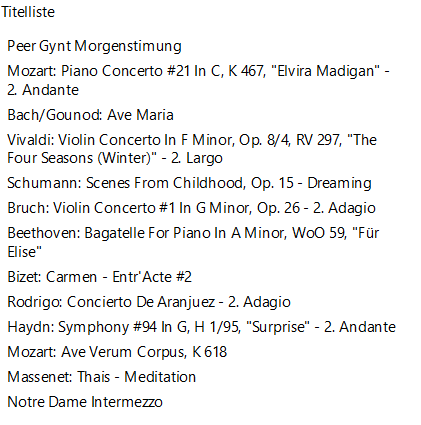Click the composer name 'Rodrigo'

[32, 302]
